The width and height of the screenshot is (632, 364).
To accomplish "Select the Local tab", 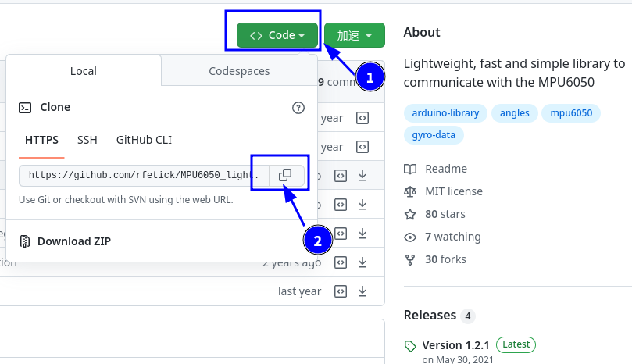I will coord(84,71).
